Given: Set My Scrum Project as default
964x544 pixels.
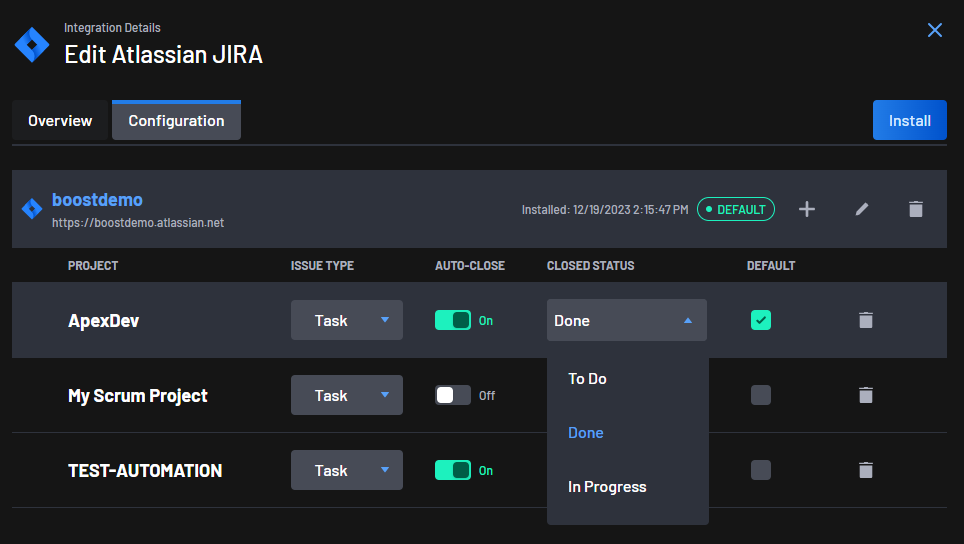Looking at the screenshot, I should tap(761, 395).
